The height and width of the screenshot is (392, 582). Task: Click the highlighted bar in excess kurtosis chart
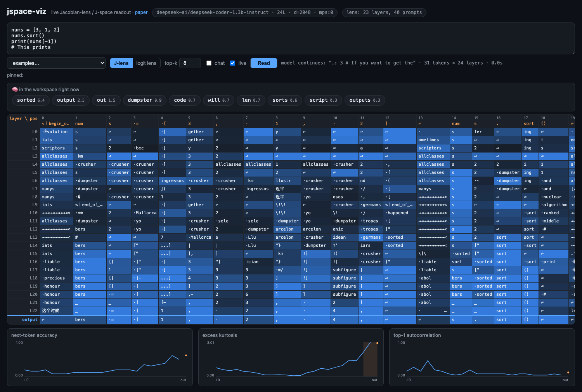tap(370, 359)
